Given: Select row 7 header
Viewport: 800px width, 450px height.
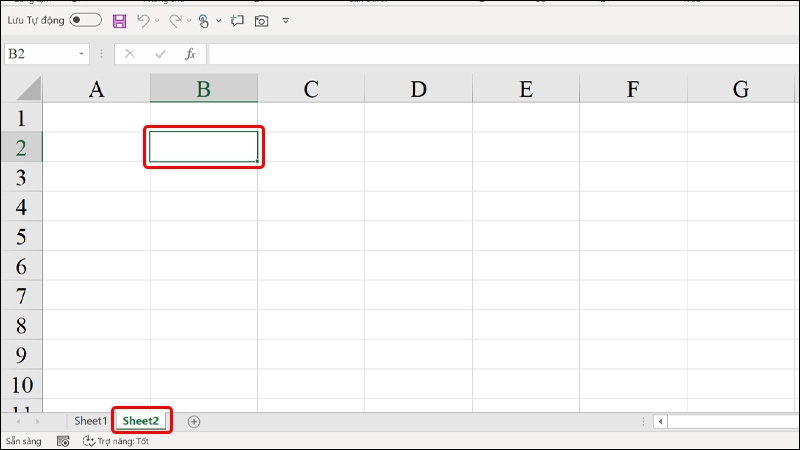Looking at the screenshot, I should coord(21,295).
